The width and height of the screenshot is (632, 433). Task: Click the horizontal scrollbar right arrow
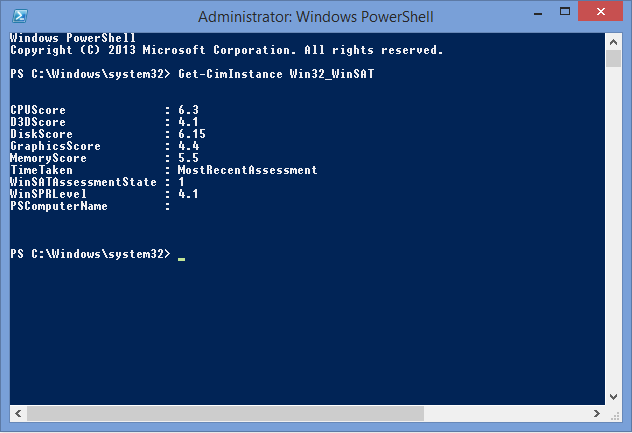(597, 413)
